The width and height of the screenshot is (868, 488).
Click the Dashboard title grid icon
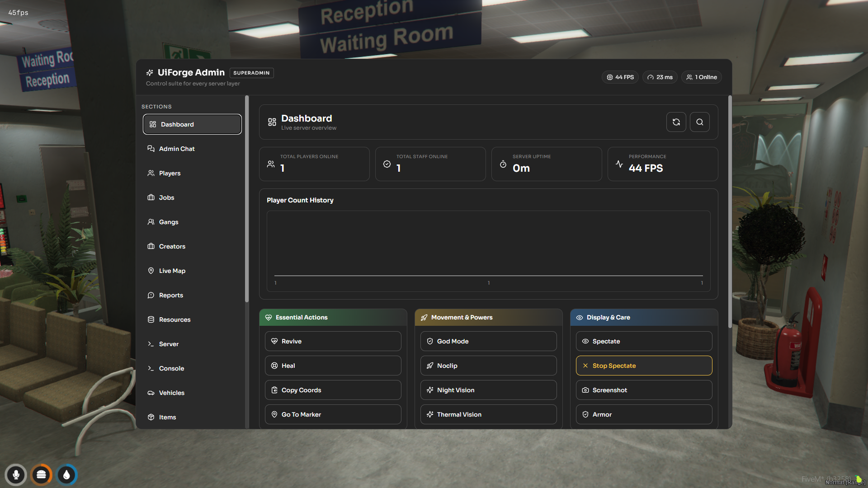272,122
